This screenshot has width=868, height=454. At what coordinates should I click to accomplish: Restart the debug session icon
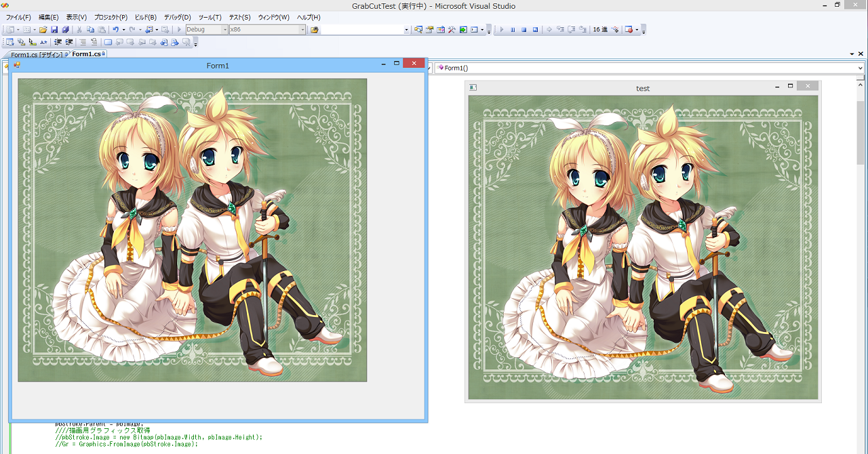click(535, 30)
